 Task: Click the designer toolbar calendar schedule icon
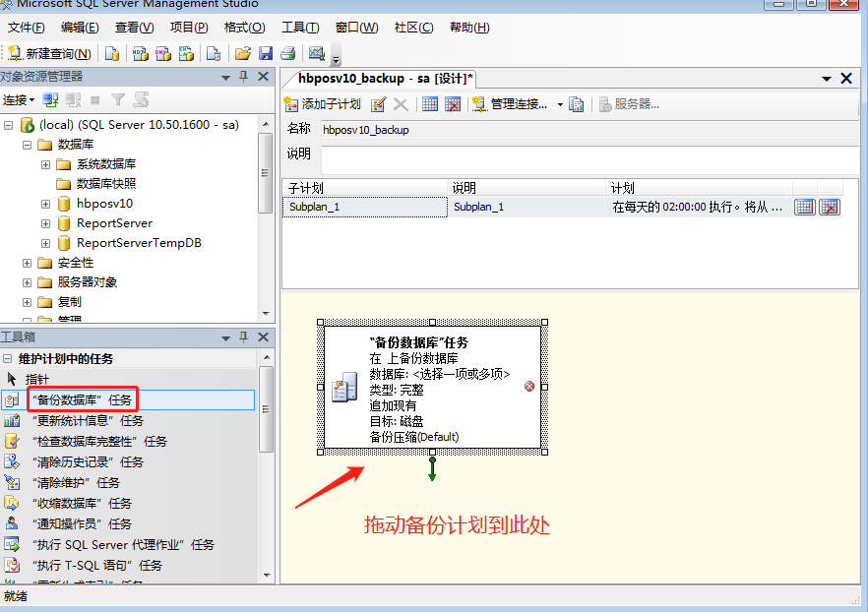click(x=429, y=104)
